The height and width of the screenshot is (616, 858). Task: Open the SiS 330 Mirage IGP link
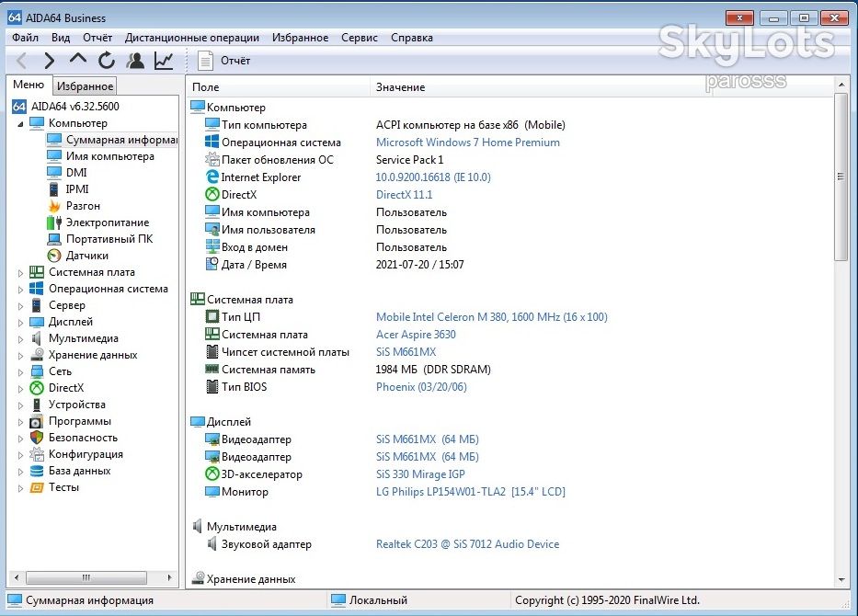pyautogui.click(x=420, y=474)
